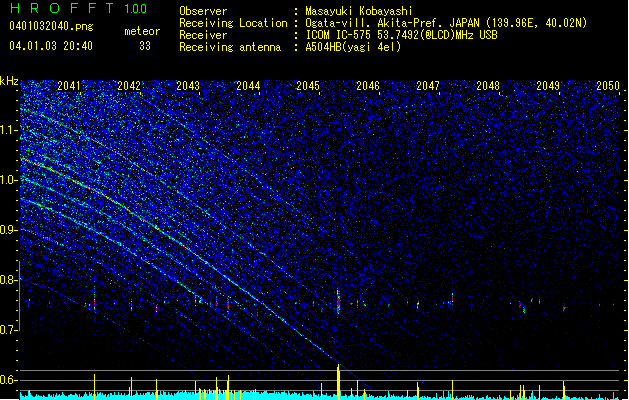
Task: Select the file name 0401032040.png
Action: 51,26
